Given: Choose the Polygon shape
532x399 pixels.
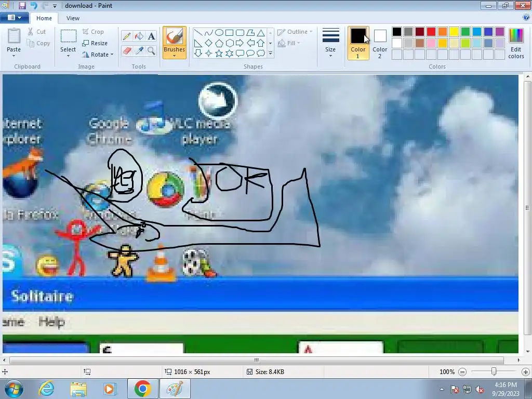Looking at the screenshot, I should tap(250, 33).
